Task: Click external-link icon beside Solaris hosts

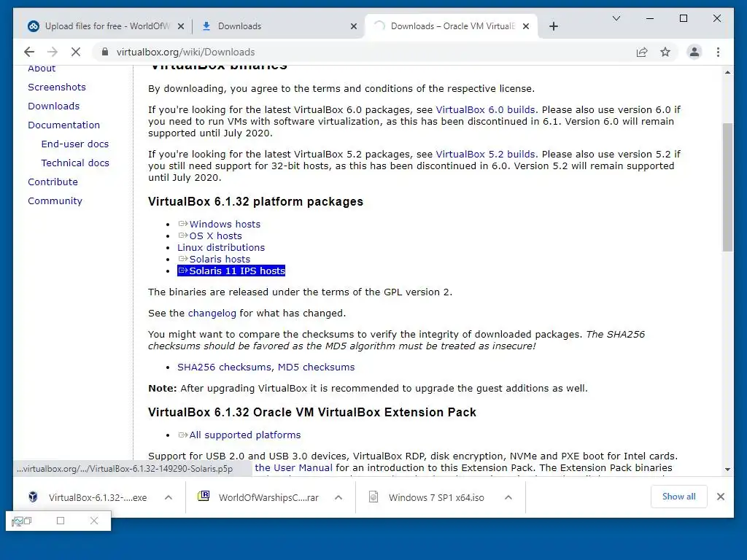Action: point(183,259)
